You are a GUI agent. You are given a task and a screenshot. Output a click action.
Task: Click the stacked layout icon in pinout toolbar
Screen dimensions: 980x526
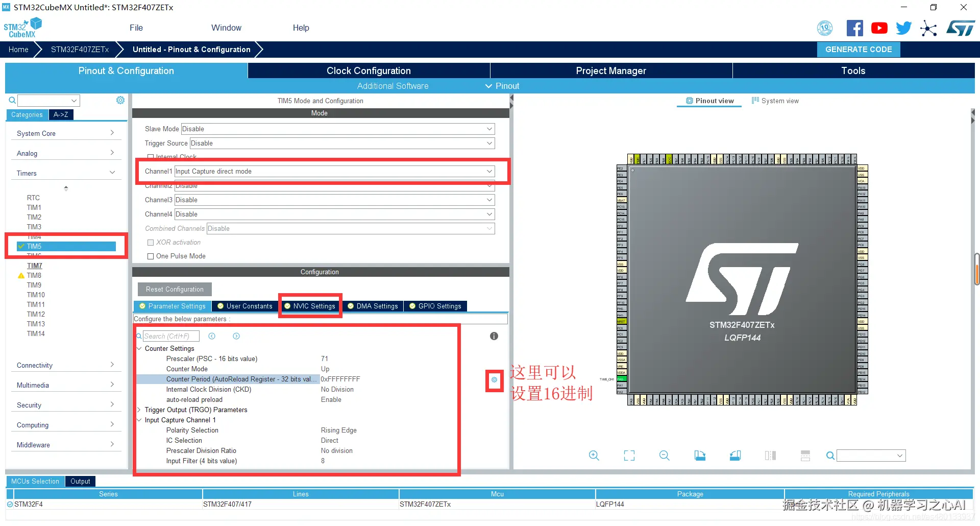pyautogui.click(x=805, y=456)
